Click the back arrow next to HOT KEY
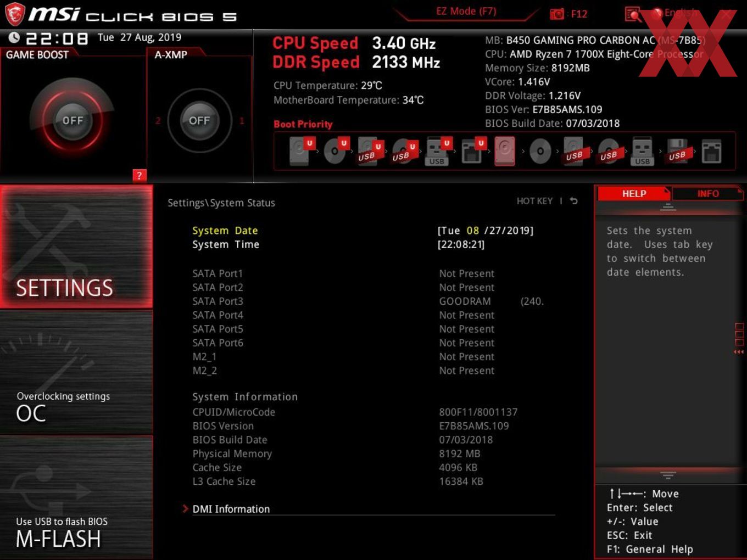747x560 pixels. point(573,201)
